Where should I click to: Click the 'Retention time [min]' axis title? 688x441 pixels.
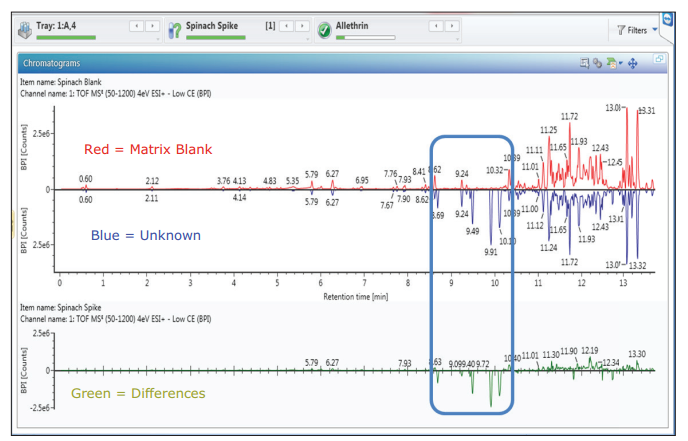pos(356,297)
